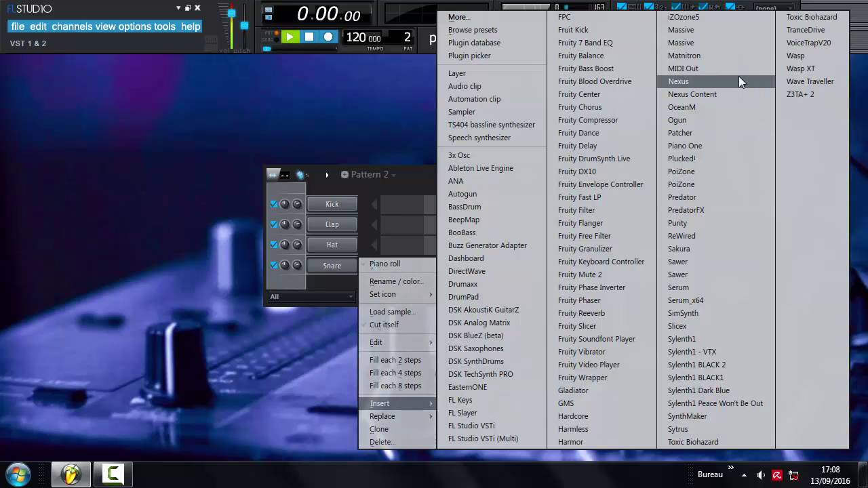The height and width of the screenshot is (488, 868).
Task: Click the play arrow in channel rack header
Action: point(327,175)
